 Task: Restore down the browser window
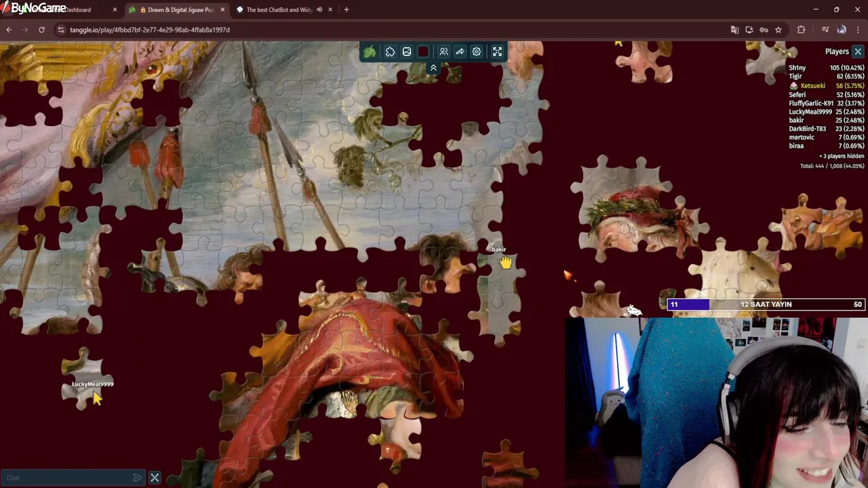(x=837, y=9)
